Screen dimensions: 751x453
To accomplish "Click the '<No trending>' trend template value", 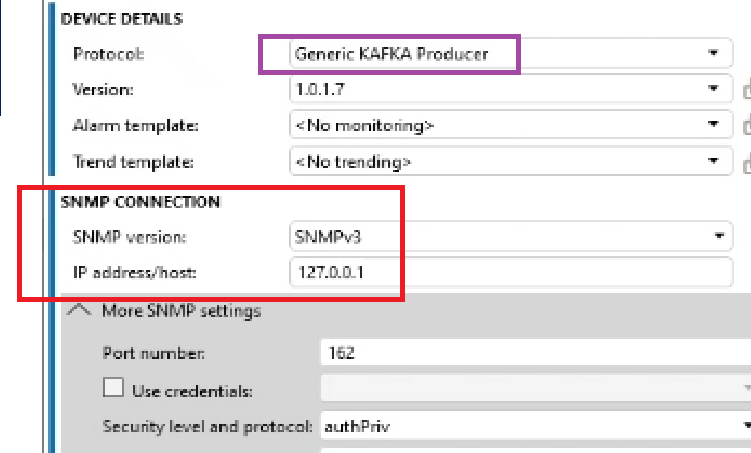I will tap(353, 161).
